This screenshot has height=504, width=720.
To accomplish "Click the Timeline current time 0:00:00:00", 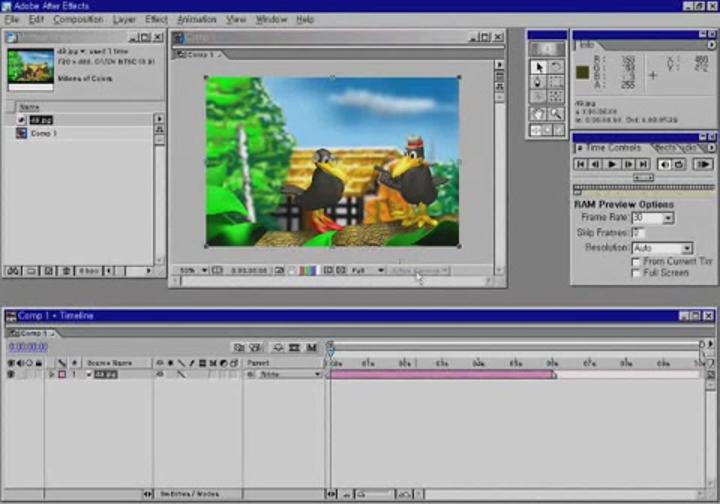I will click(28, 347).
